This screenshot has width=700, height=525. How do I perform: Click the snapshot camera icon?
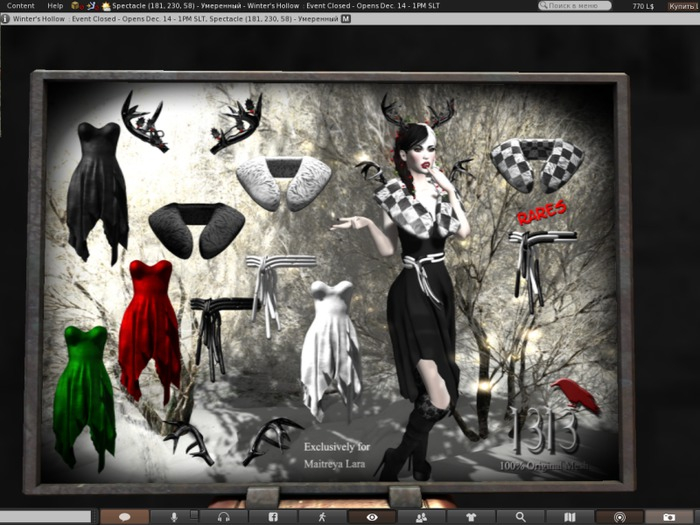click(x=669, y=517)
